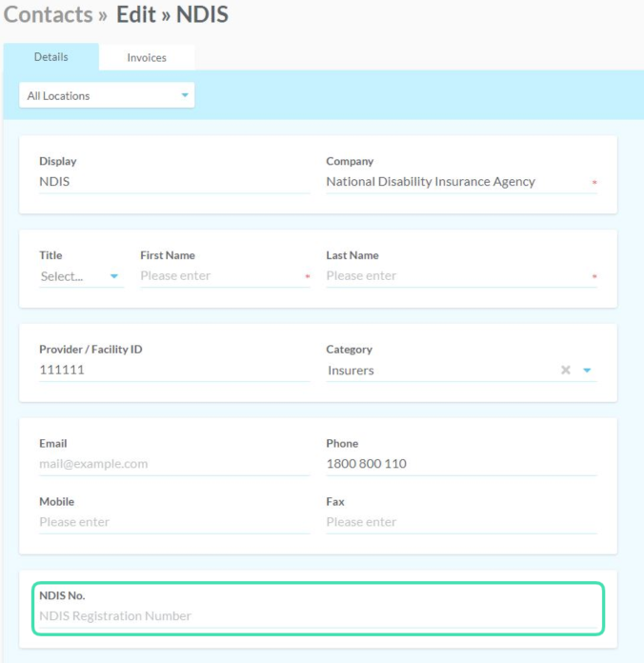This screenshot has width=644, height=663.
Task: Click the Email input field
Action: coord(174,464)
